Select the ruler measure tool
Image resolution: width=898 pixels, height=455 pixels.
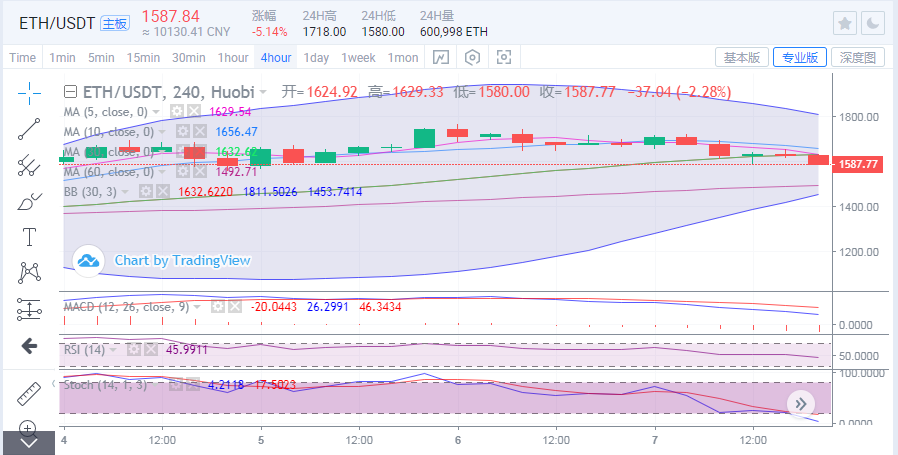point(29,393)
